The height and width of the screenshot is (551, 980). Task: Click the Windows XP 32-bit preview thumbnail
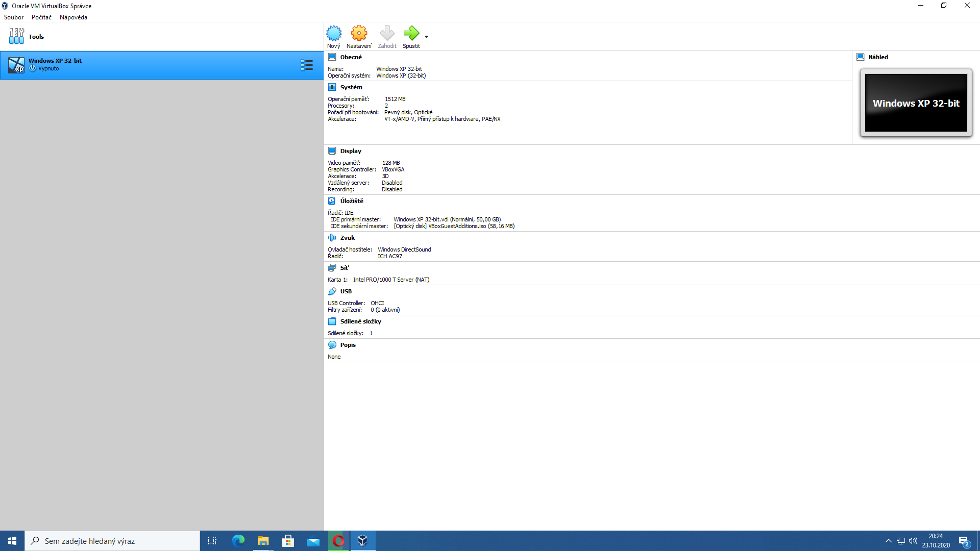tap(916, 103)
